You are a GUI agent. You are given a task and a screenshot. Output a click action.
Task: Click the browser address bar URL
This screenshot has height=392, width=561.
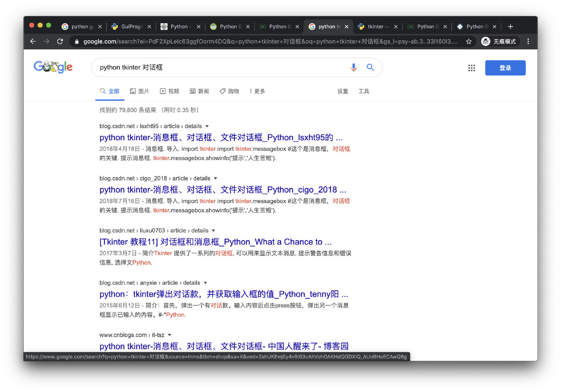[270, 42]
